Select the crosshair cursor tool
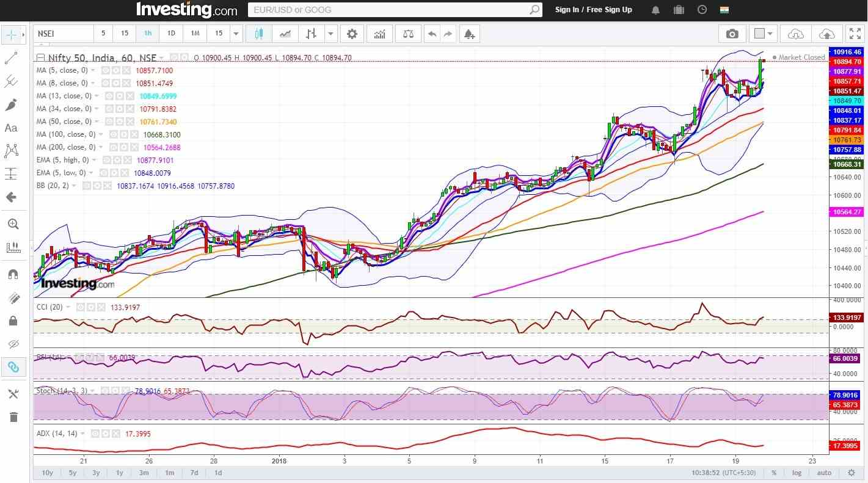The image size is (868, 483). click(11, 35)
